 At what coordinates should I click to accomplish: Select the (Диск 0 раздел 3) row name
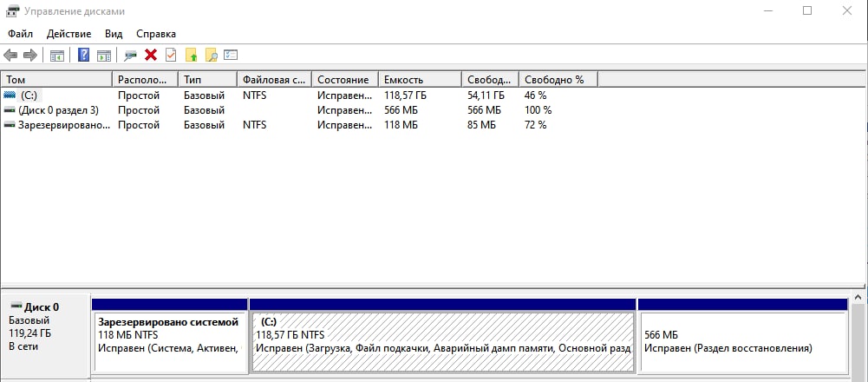pyautogui.click(x=58, y=110)
